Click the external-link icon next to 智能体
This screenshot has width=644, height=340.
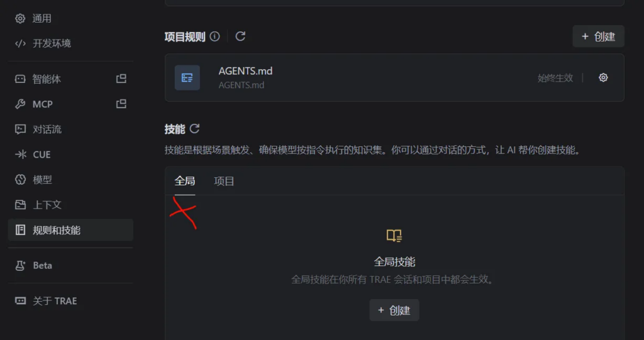pos(121,79)
